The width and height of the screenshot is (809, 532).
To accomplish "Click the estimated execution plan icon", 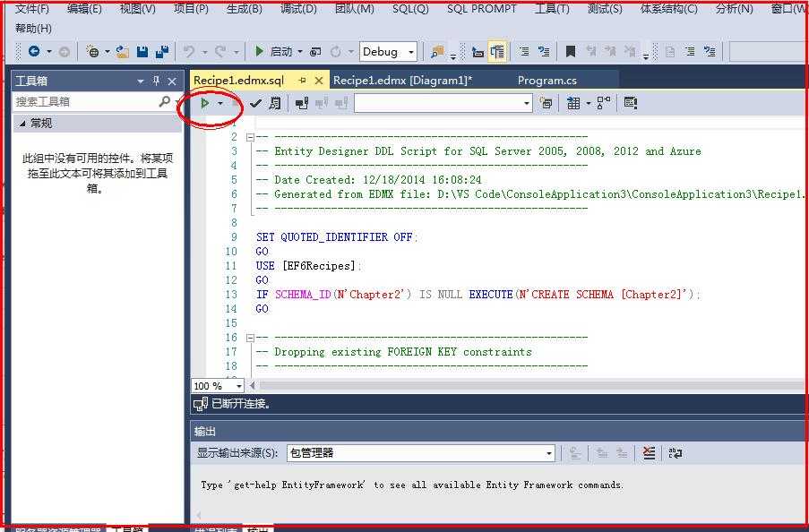I will (275, 103).
